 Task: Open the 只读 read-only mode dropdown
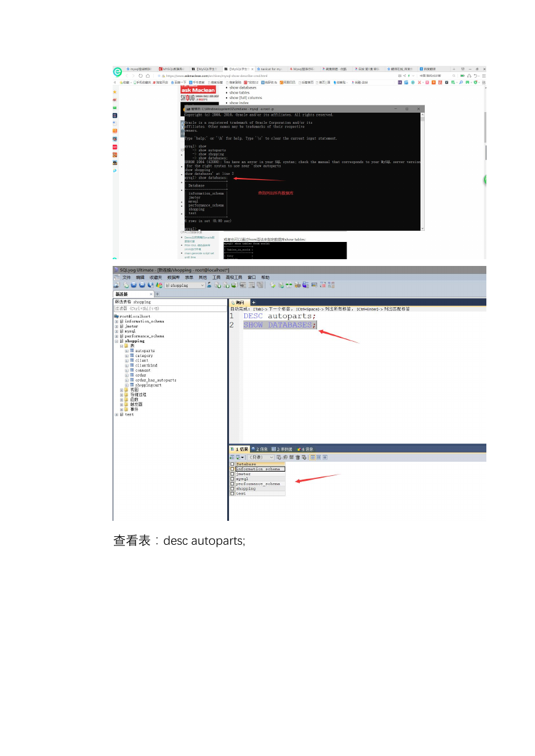(x=261, y=457)
